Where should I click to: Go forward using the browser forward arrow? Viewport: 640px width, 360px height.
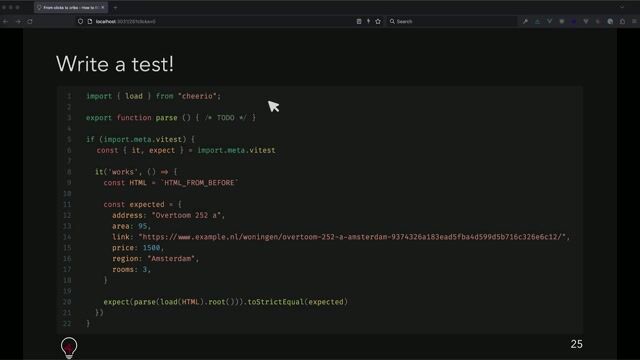coord(18,21)
